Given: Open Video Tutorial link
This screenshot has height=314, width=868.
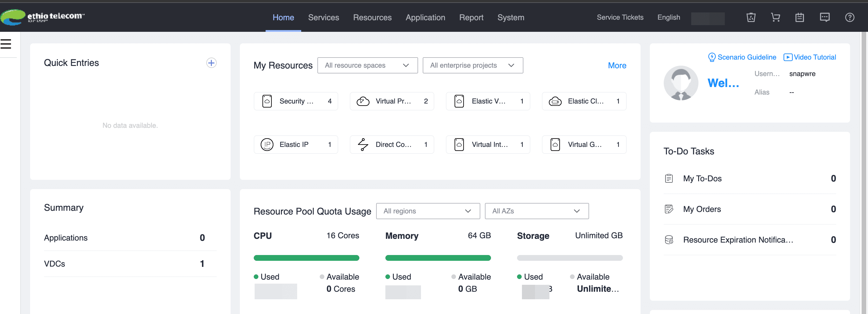Looking at the screenshot, I should (x=810, y=57).
